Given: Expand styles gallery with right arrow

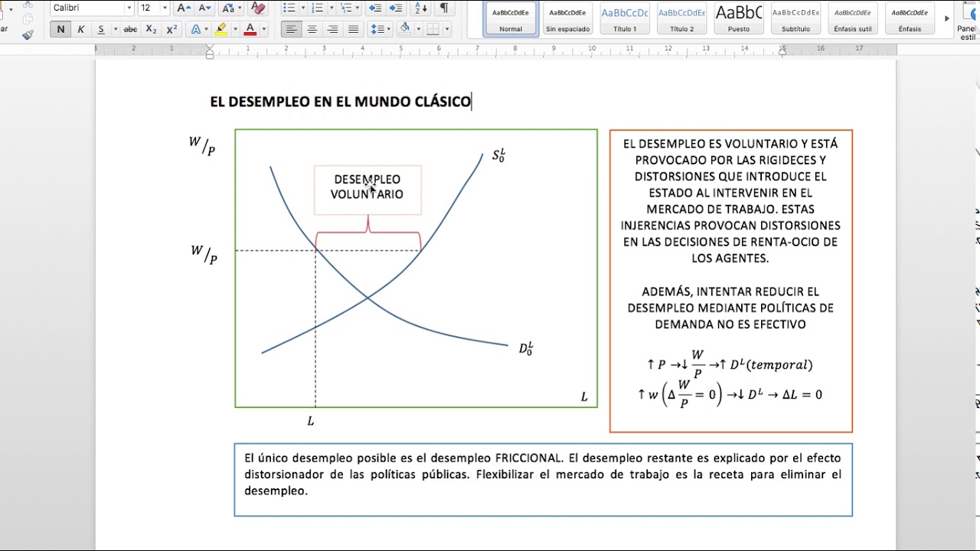Looking at the screenshot, I should tap(947, 18).
